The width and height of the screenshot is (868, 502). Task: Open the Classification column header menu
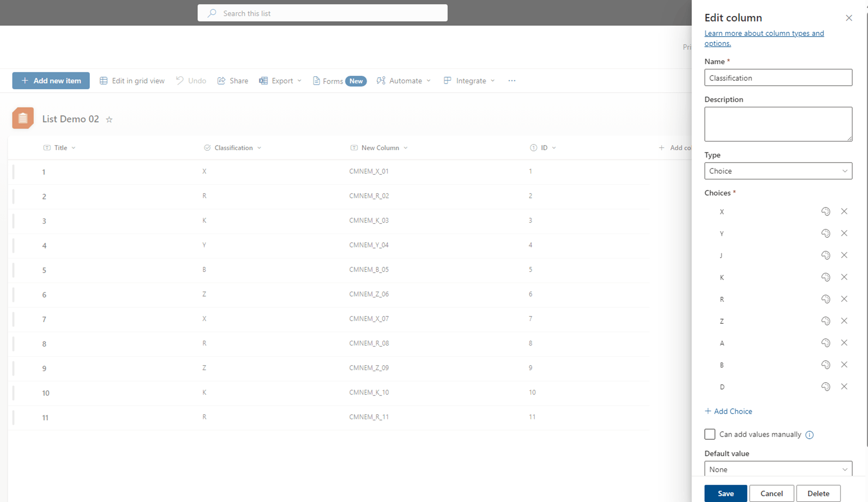(x=233, y=148)
